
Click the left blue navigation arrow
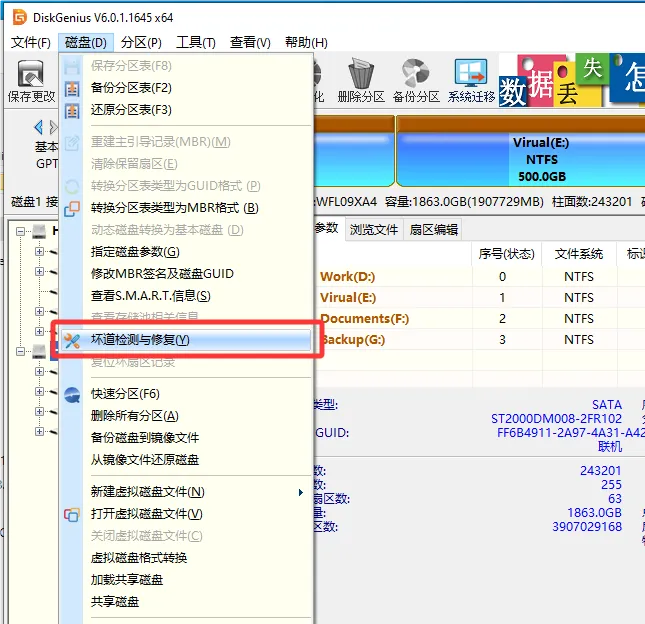[38, 127]
